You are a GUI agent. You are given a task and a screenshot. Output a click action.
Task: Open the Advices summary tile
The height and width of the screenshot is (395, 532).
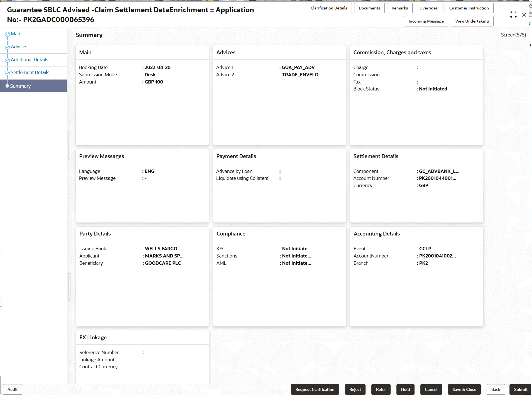pyautogui.click(x=280, y=95)
